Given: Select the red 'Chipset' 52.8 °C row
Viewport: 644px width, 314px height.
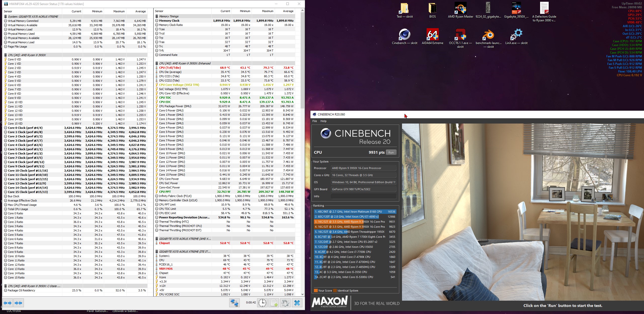Looking at the screenshot, I should 225,243.
